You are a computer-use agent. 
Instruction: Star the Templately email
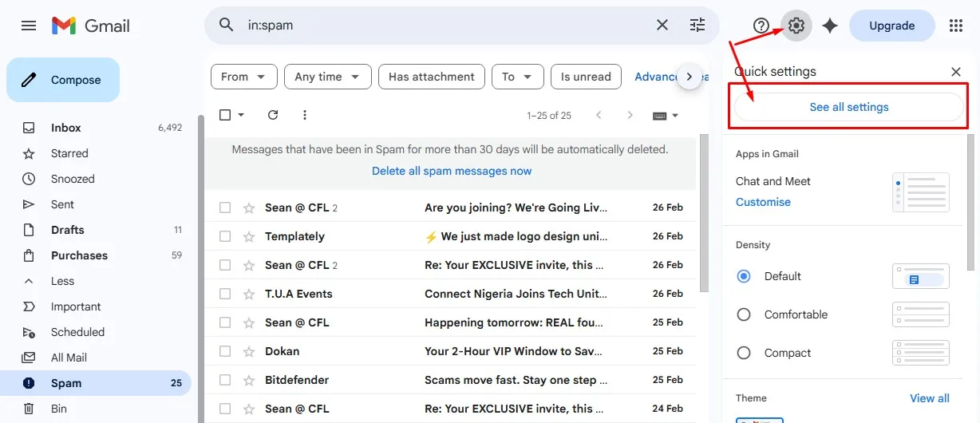tap(249, 236)
